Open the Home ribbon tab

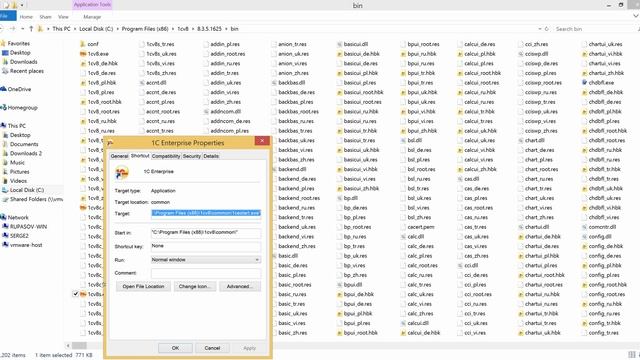[x=26, y=17]
